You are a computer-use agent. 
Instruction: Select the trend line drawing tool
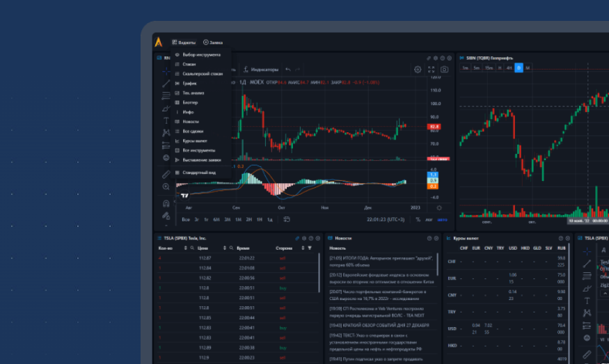tap(166, 84)
